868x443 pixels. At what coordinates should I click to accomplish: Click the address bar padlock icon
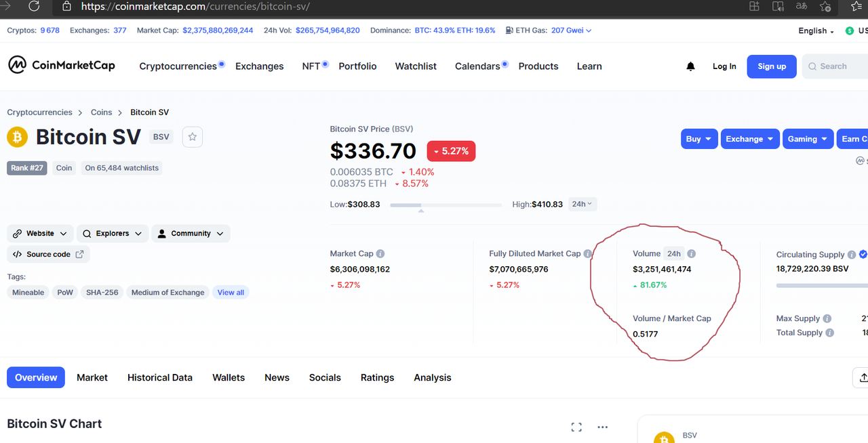point(66,6)
